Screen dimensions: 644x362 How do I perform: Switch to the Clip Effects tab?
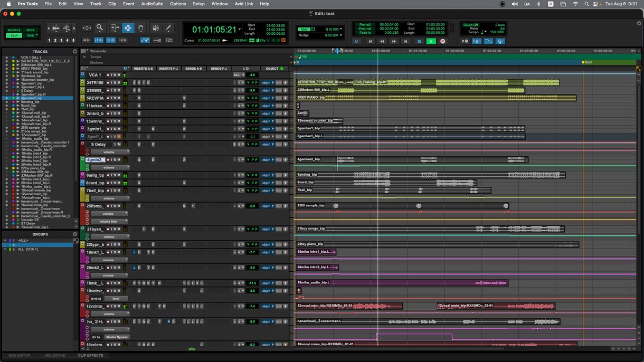91,356
